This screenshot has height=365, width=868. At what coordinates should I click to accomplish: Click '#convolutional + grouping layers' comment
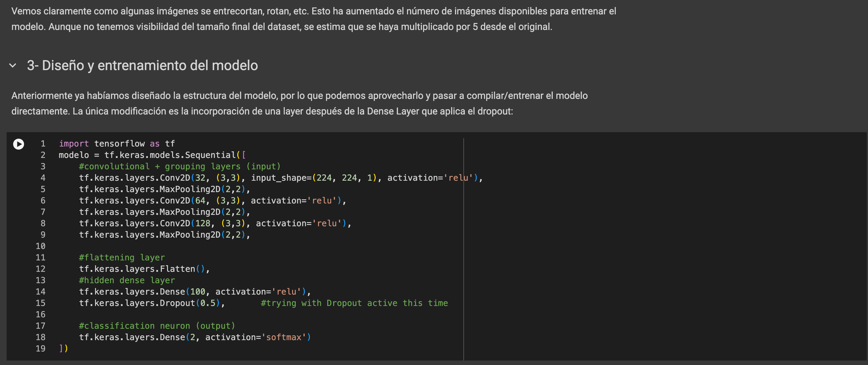tap(180, 166)
